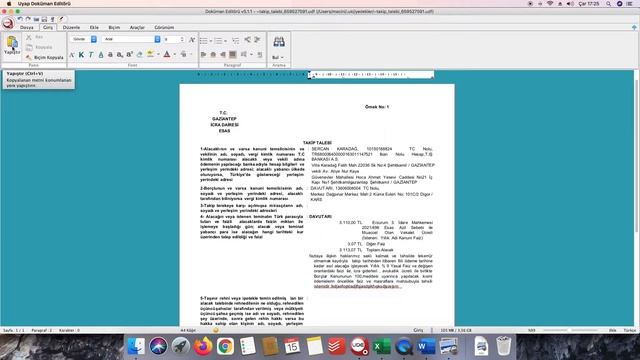
Task: Open the Görünüm ribbon tab
Action: point(164,27)
